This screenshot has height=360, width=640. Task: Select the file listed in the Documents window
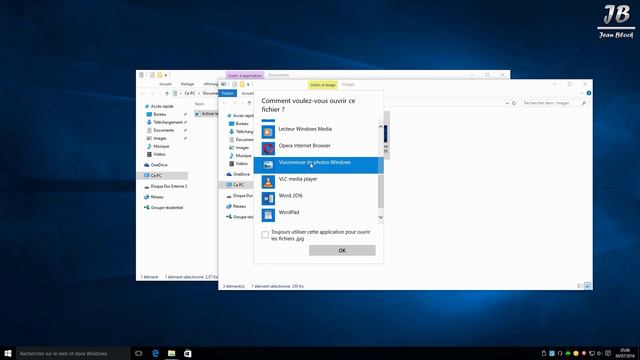tap(207, 114)
